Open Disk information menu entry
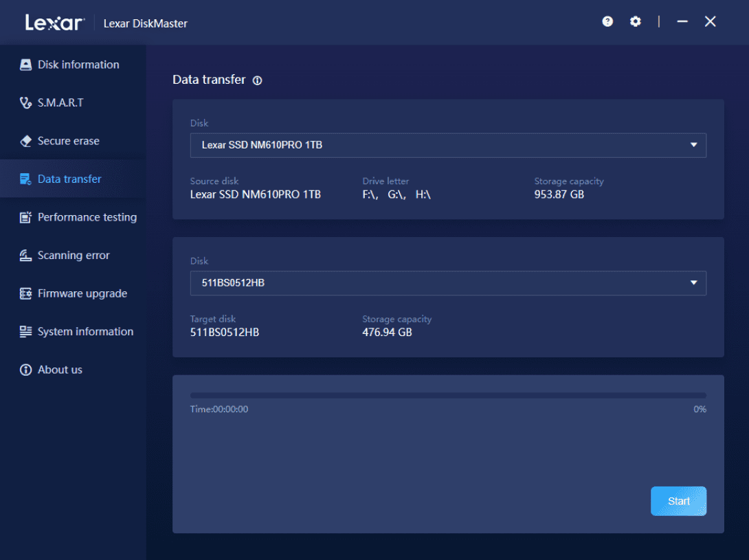This screenshot has height=560, width=749. [x=78, y=65]
